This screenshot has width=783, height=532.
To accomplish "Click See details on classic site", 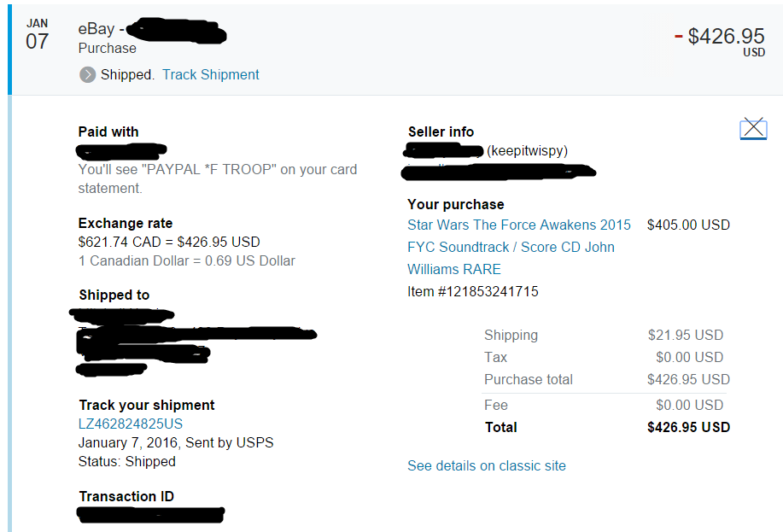I will coord(487,465).
